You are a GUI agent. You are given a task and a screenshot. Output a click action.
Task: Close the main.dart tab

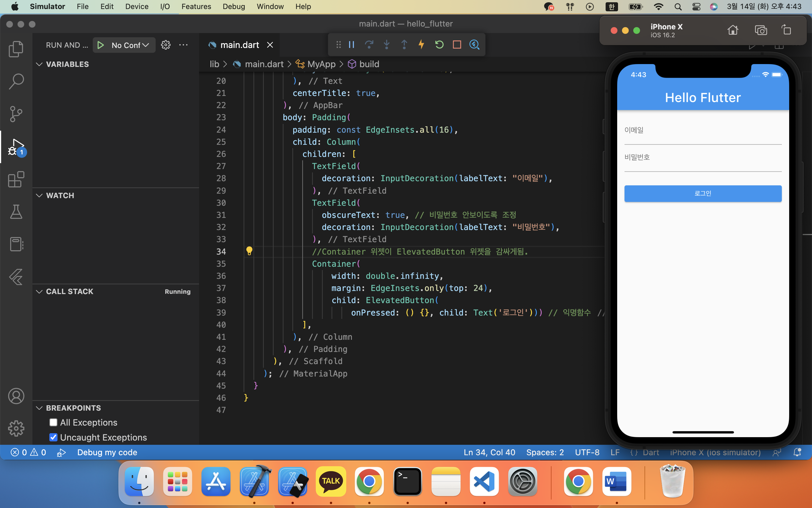click(270, 45)
